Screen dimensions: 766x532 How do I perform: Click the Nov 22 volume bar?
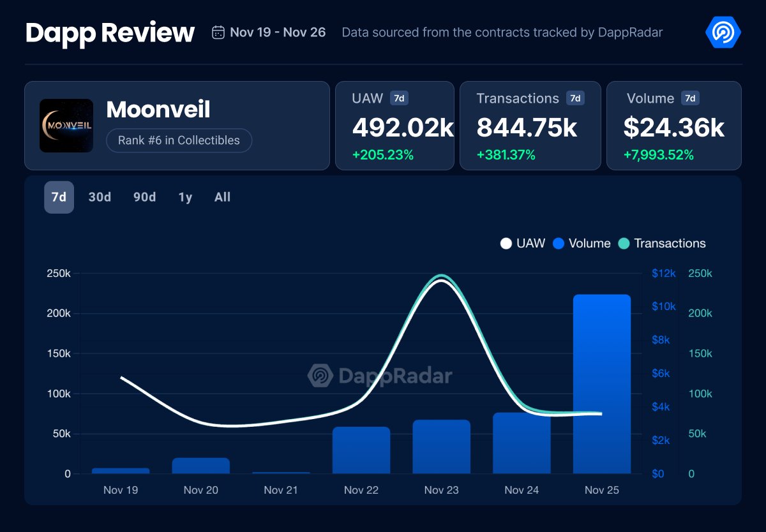(361, 450)
